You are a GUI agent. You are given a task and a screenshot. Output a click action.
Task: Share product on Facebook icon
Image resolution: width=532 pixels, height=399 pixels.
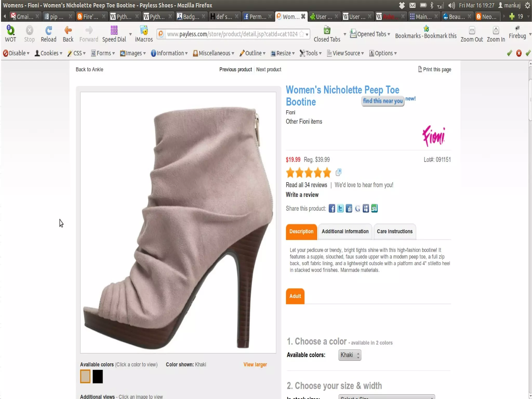[332, 208]
